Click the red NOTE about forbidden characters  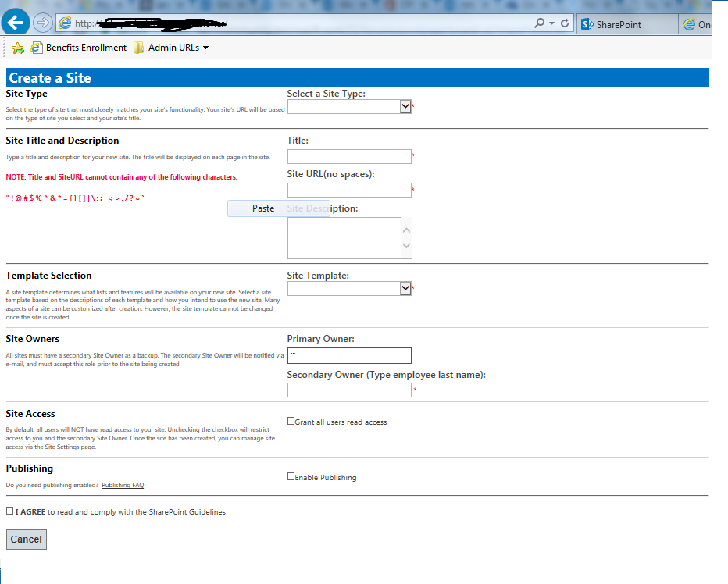[122, 177]
